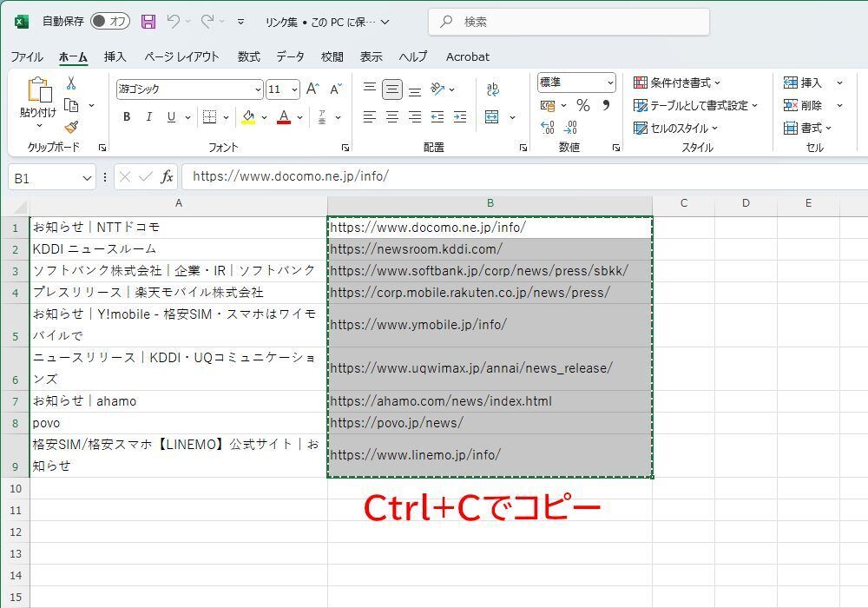Viewport: 868px width, 608px height.
Task: Select column C header
Action: click(684, 203)
